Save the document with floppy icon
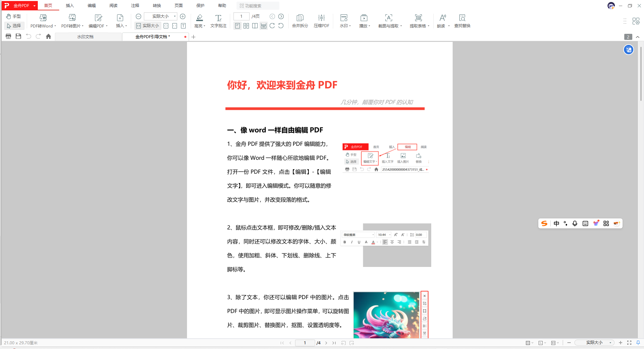This screenshot has height=349, width=644. coord(18,37)
